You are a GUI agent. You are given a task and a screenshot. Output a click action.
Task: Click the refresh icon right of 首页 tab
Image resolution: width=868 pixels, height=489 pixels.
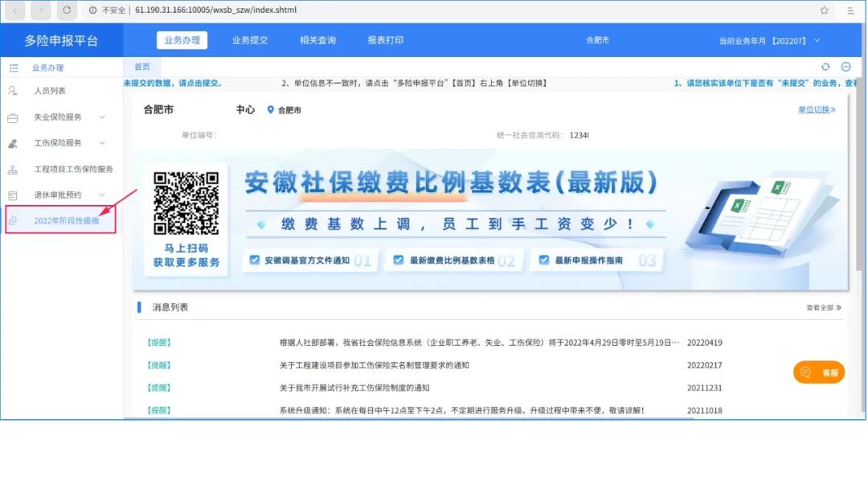825,67
